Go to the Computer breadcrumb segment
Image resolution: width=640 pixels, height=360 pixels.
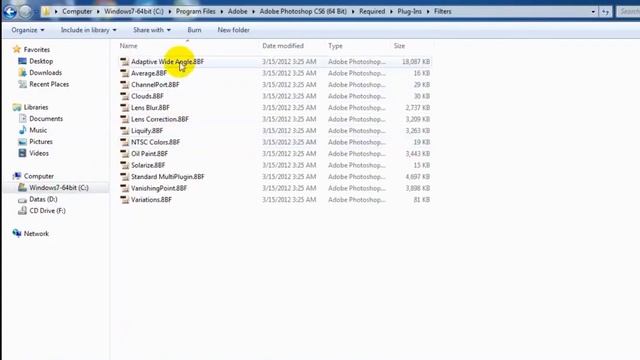click(x=77, y=11)
